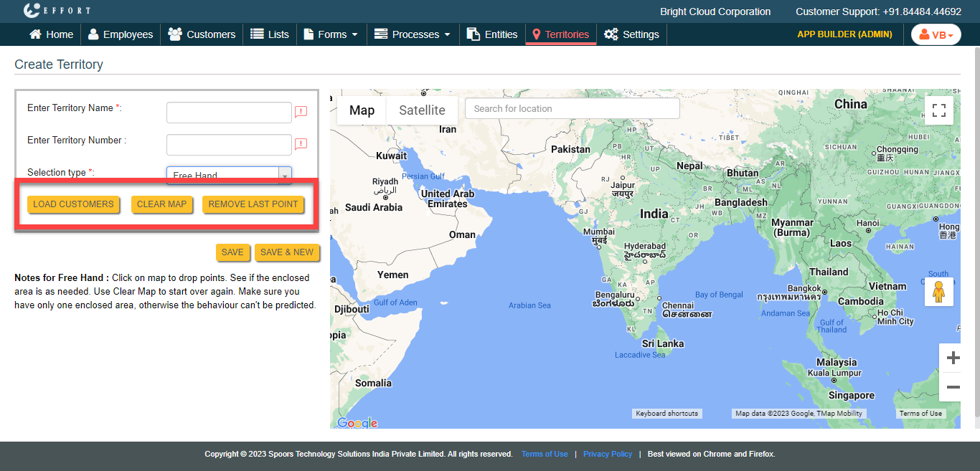Click the Search for location field
980x471 pixels.
pyautogui.click(x=572, y=109)
